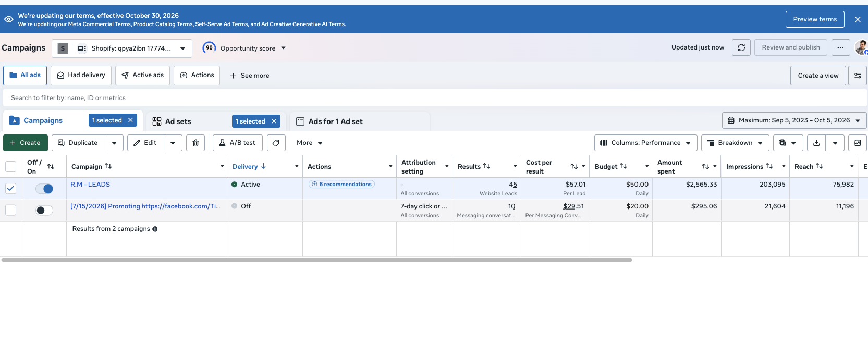868x344 pixels.
Task: Open the Campaigns level tab
Action: (x=43, y=120)
